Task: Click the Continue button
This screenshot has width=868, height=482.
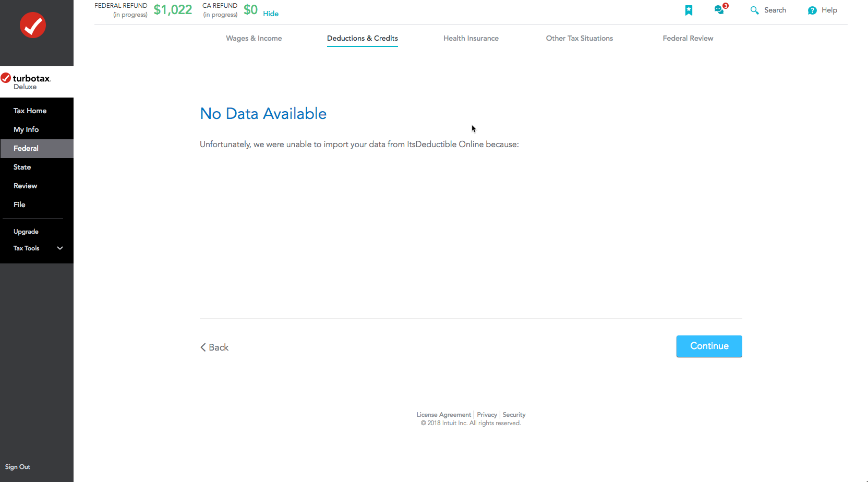Action: click(709, 346)
